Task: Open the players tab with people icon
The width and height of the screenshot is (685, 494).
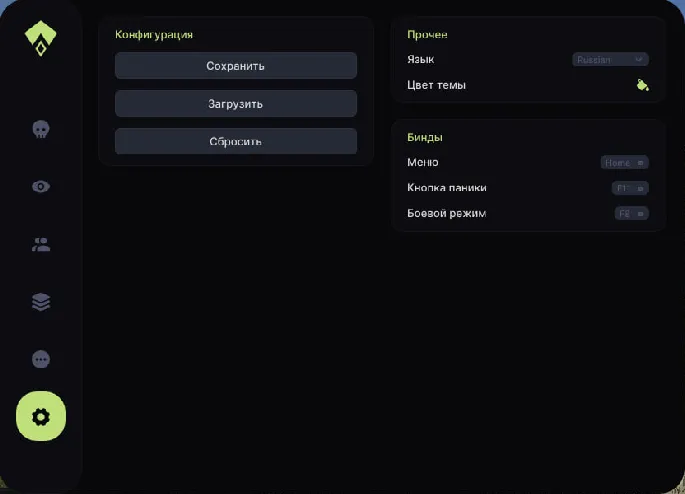Action: coord(41,244)
